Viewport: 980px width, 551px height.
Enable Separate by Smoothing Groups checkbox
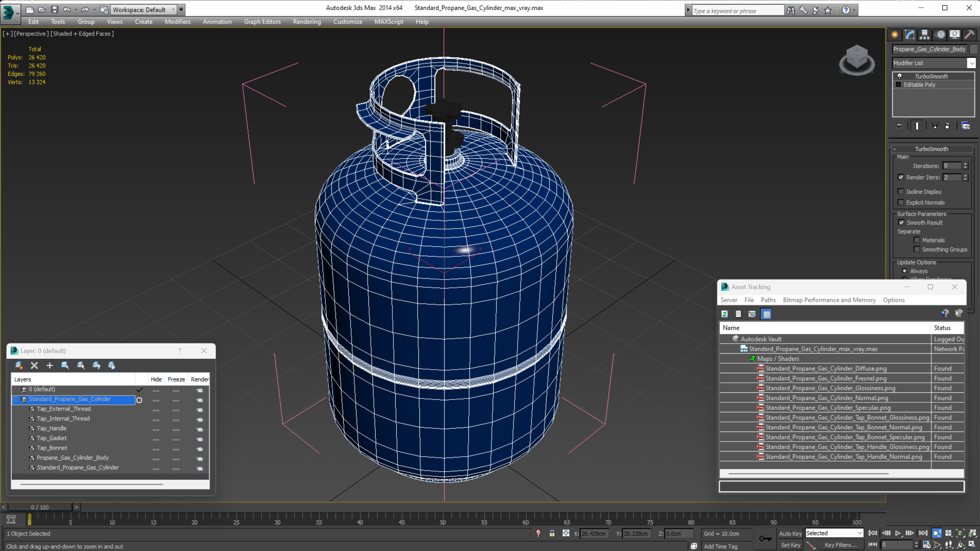pos(917,250)
